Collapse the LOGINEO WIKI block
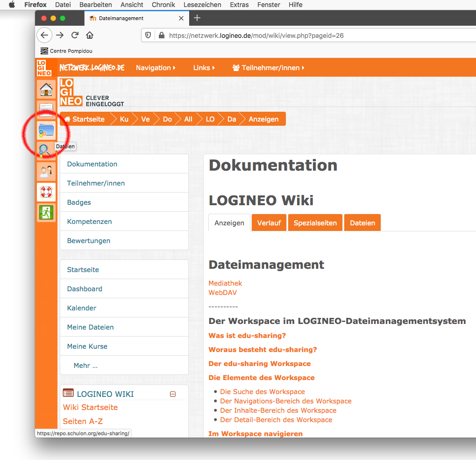Image resolution: width=476 pixels, height=460 pixels. pyautogui.click(x=172, y=394)
